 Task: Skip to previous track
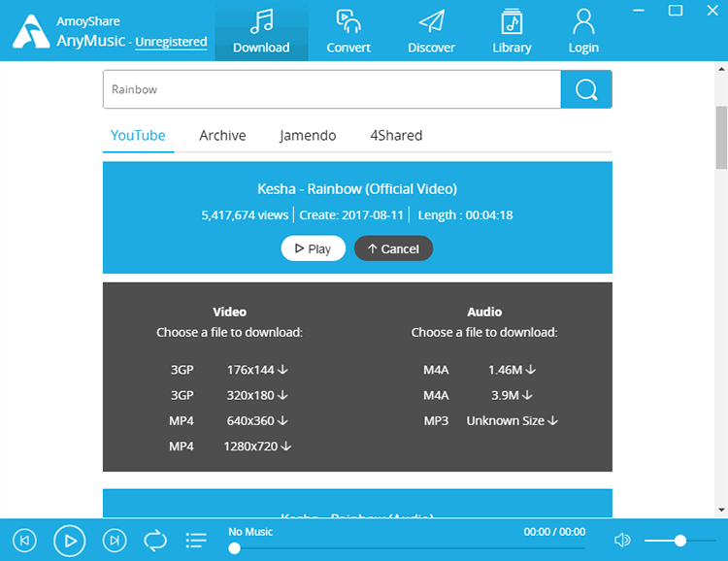coord(24,541)
